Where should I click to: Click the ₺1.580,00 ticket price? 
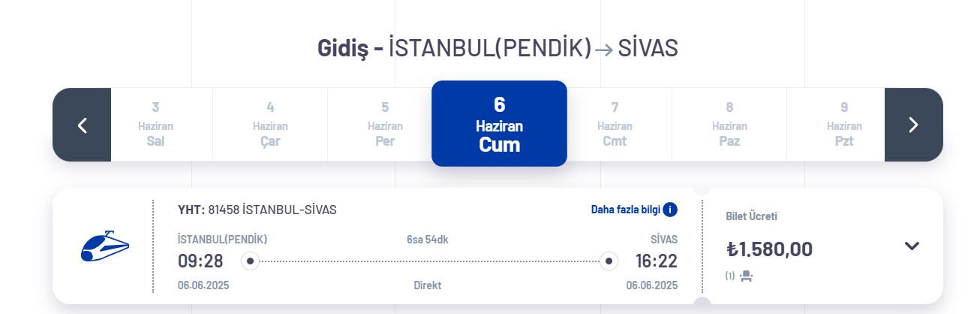tap(769, 249)
